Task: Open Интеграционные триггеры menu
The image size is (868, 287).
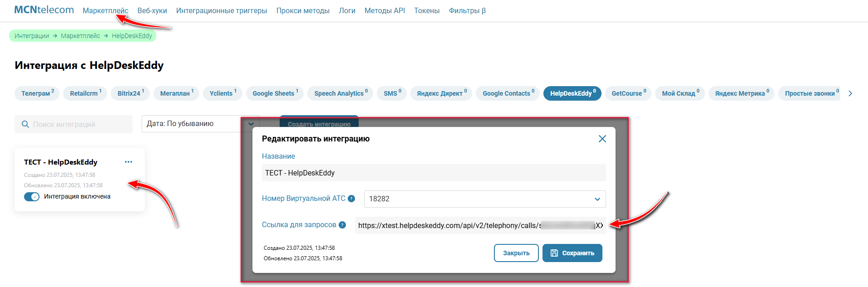Action: click(x=222, y=10)
